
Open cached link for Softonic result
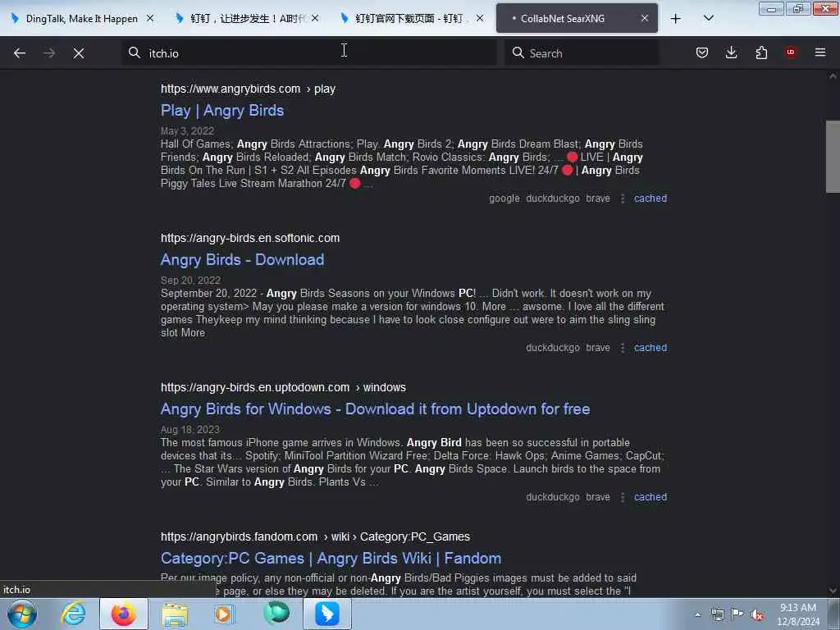click(651, 348)
